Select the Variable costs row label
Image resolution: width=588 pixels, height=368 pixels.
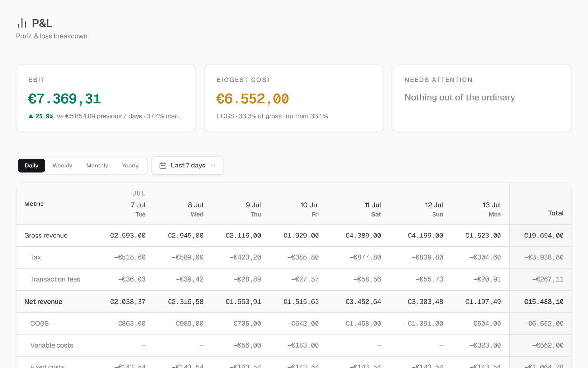pos(52,345)
